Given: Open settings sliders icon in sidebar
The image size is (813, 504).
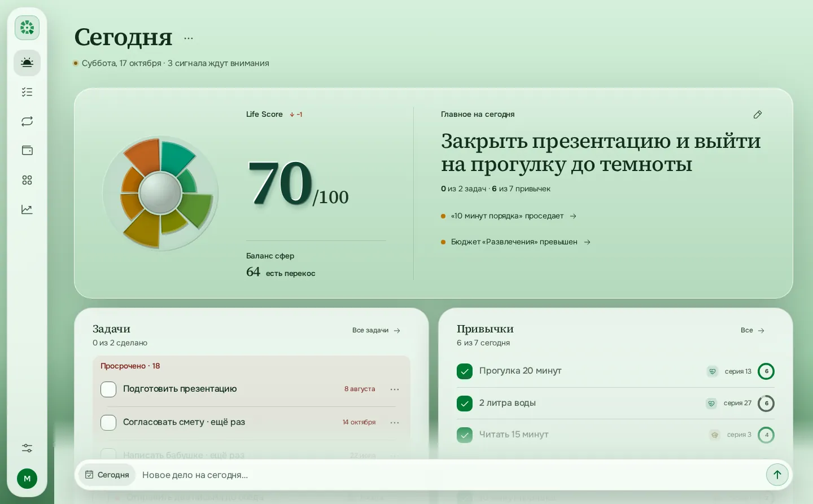Looking at the screenshot, I should [27, 448].
